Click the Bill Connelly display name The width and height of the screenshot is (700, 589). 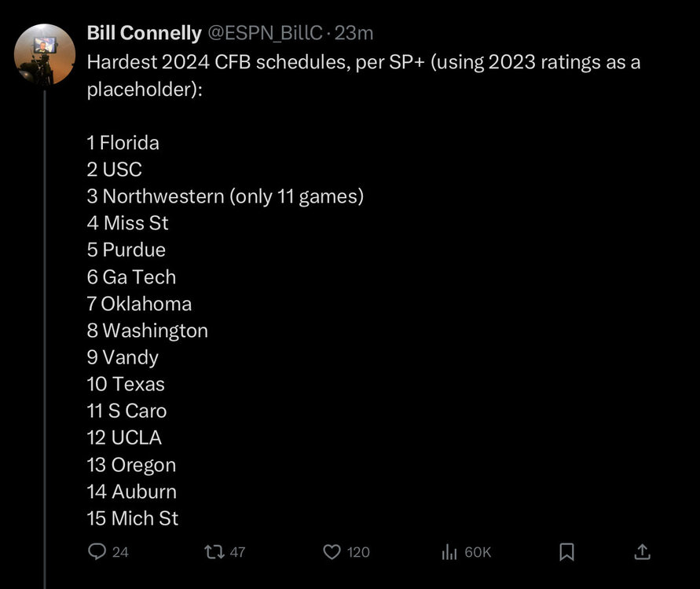pos(144,33)
